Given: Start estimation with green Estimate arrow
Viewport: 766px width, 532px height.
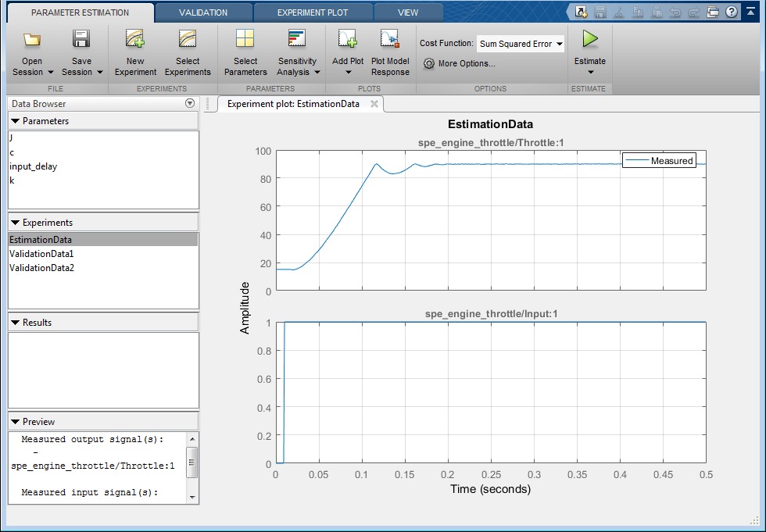Looking at the screenshot, I should pyautogui.click(x=589, y=39).
